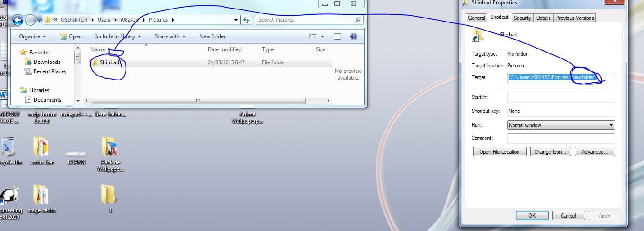Click Cancel in Shinbad Properties
Image resolution: width=644 pixels, height=231 pixels.
[568, 216]
